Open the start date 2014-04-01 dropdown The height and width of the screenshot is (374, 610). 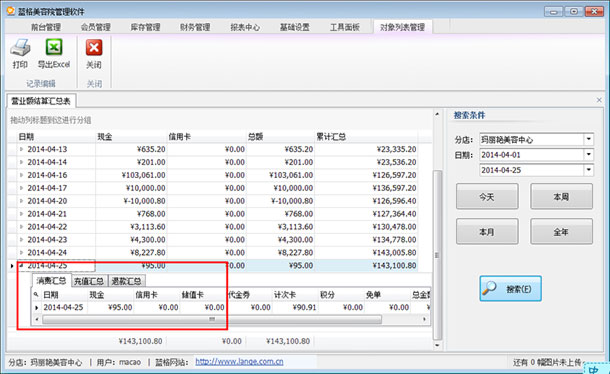[x=589, y=155]
